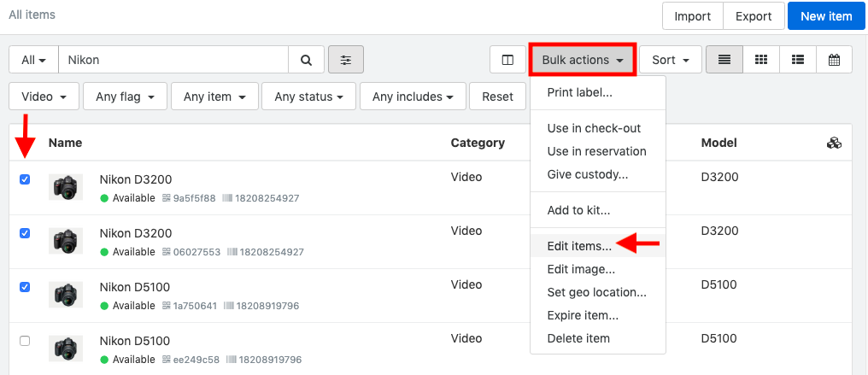Choose Set geo location... menu entry
868x375 pixels.
598,293
